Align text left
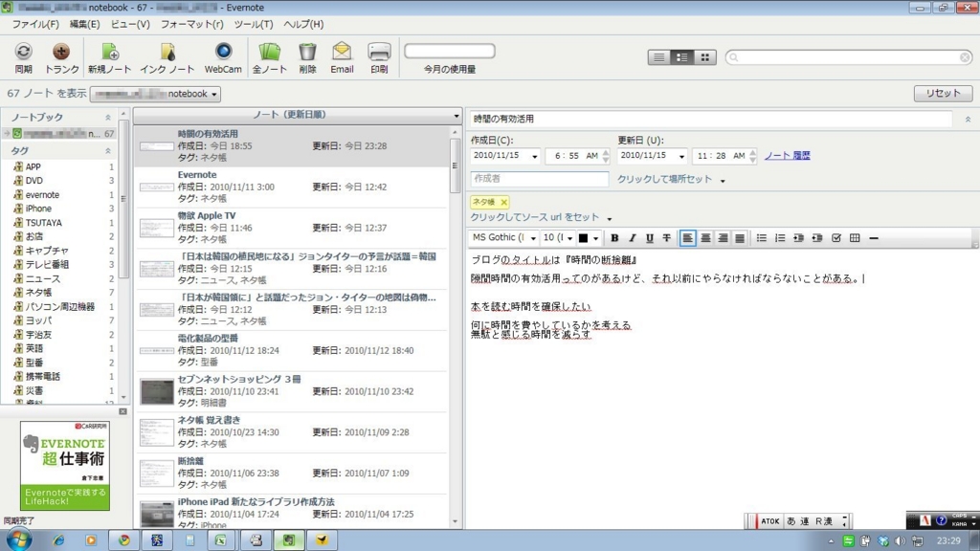Screen dimensions: 980x551 (x=687, y=238)
